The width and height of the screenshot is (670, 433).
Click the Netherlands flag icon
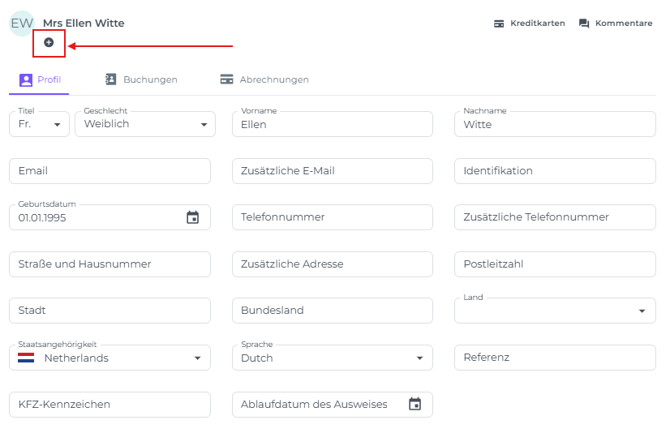(x=27, y=358)
